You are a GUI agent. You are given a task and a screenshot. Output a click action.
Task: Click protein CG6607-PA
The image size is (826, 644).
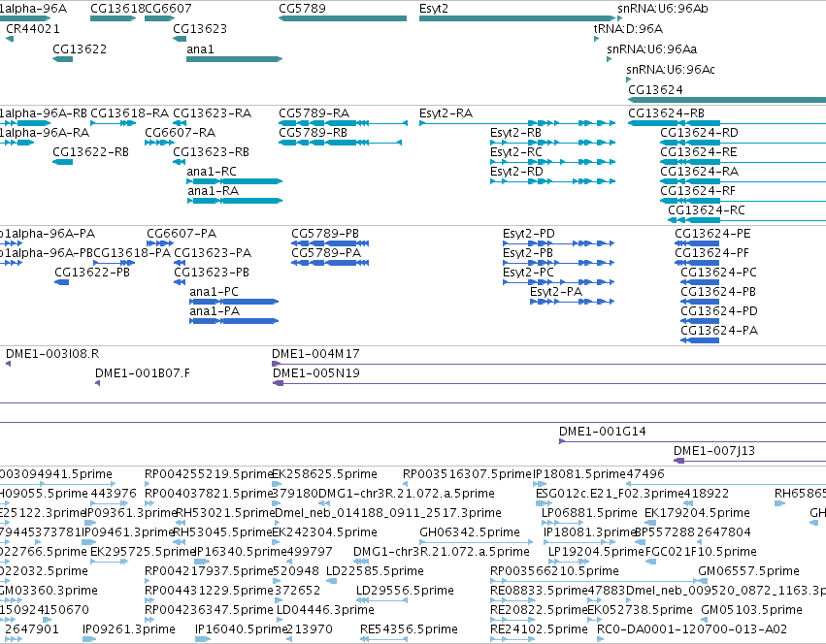coord(160,243)
